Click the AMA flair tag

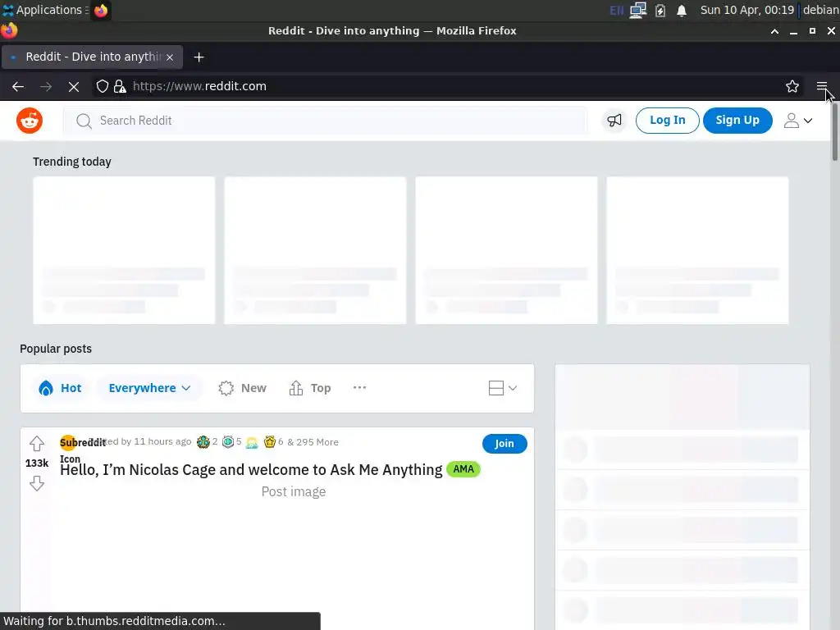[x=463, y=469]
